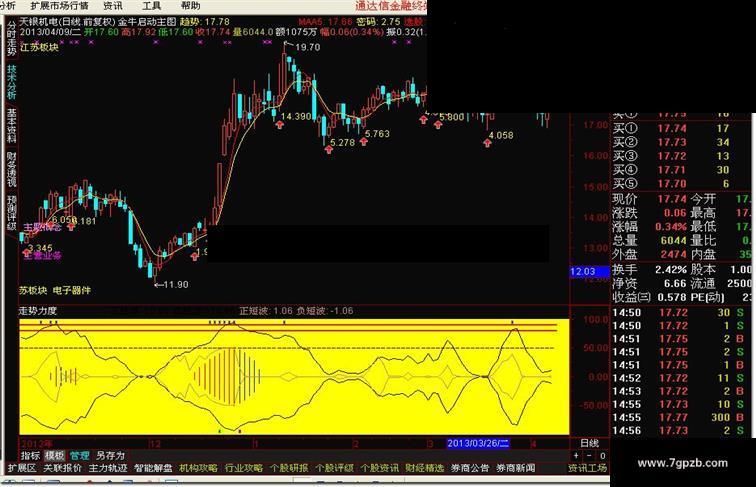This screenshot has height=487, width=756.
Task: Click the 收益(三) 0.578 value
Action: (x=671, y=298)
